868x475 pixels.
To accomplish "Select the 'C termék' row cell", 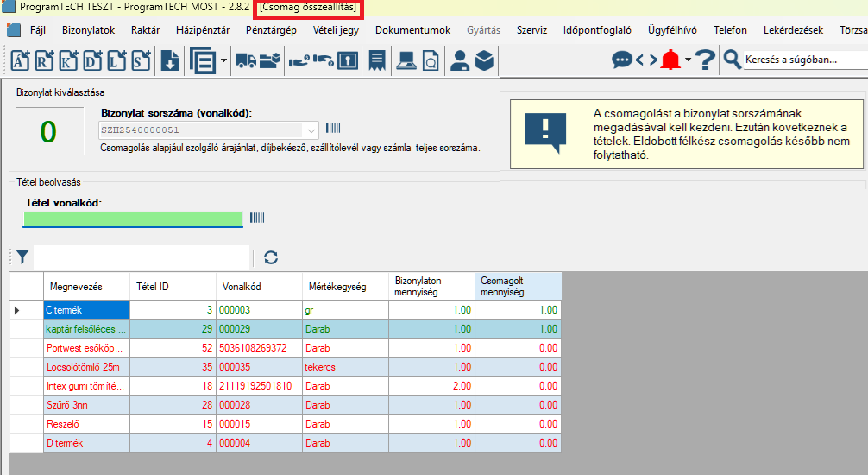I will coord(86,310).
